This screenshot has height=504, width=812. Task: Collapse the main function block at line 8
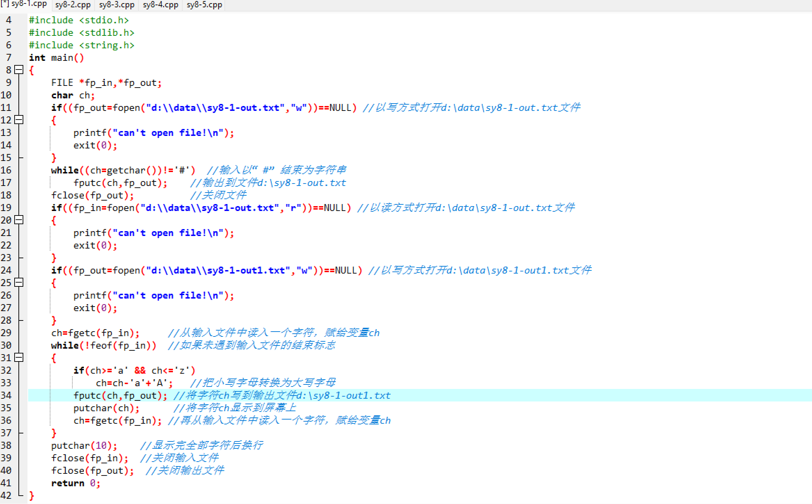coord(19,70)
